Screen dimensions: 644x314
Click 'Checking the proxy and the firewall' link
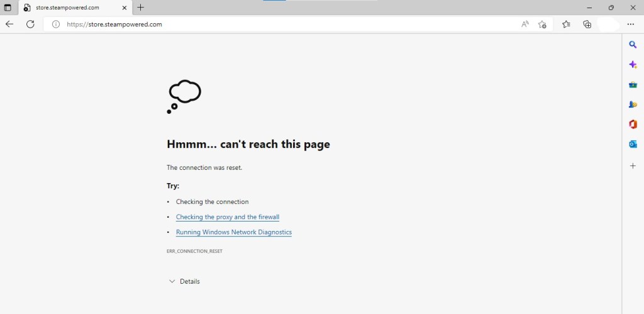pyautogui.click(x=227, y=217)
